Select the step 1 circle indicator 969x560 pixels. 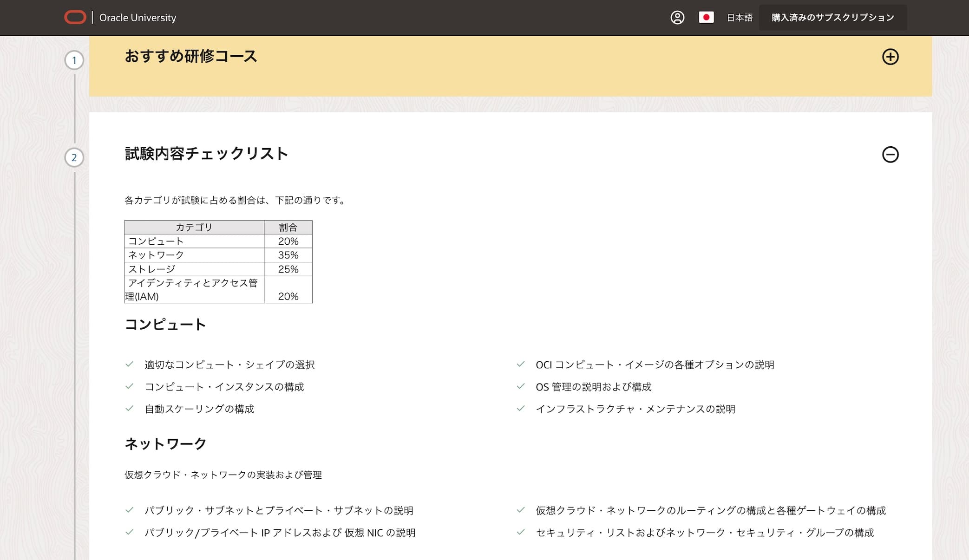74,60
